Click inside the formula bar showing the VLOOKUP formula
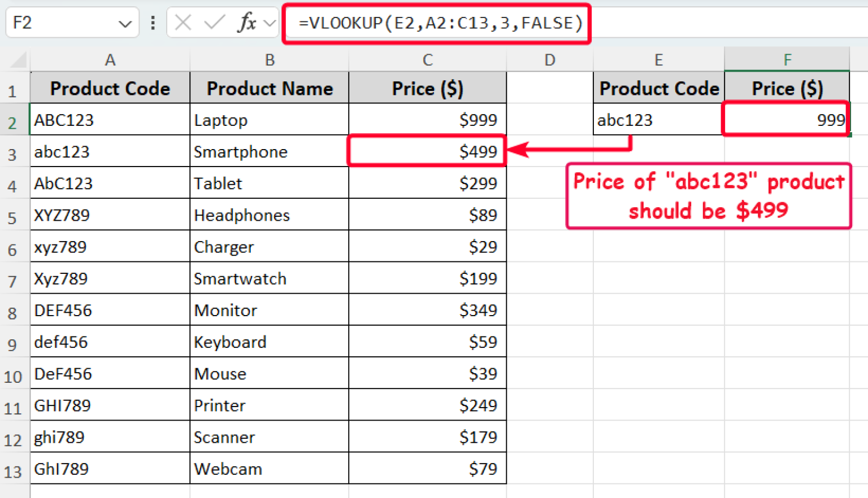 point(435,23)
